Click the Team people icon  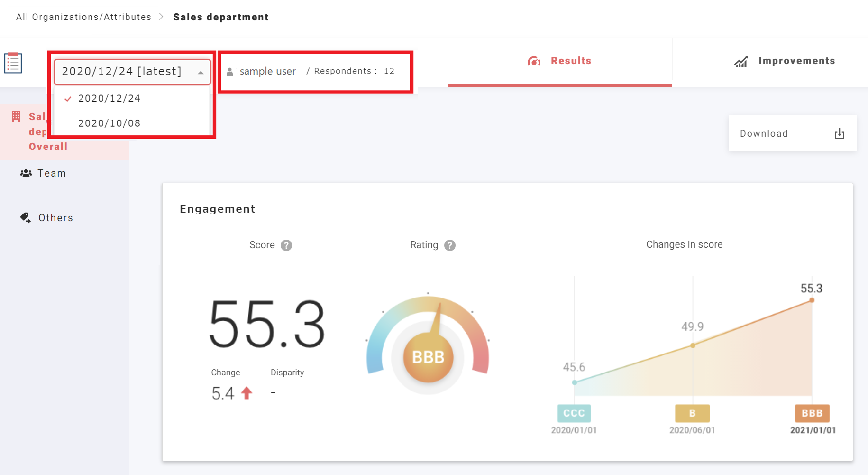(x=26, y=174)
